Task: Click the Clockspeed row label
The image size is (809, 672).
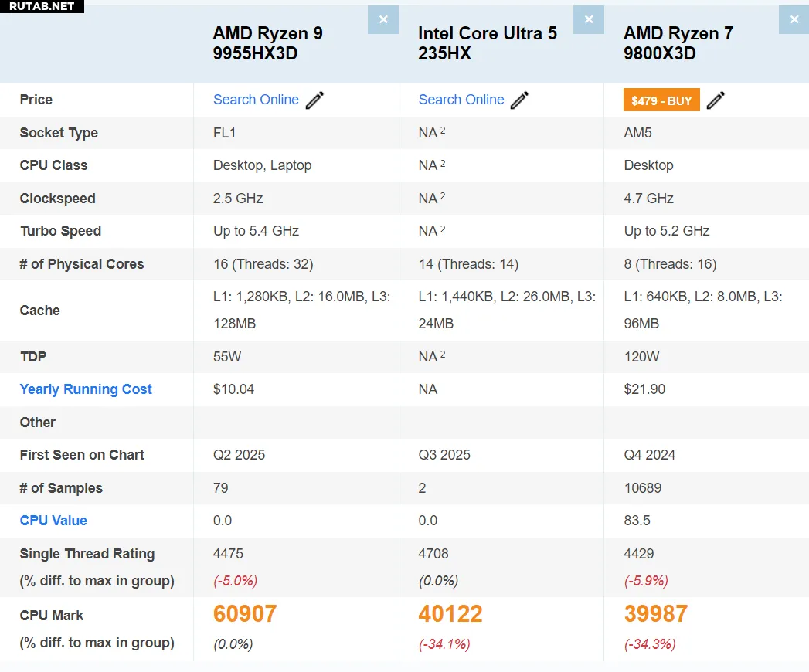Action: pyautogui.click(x=57, y=199)
